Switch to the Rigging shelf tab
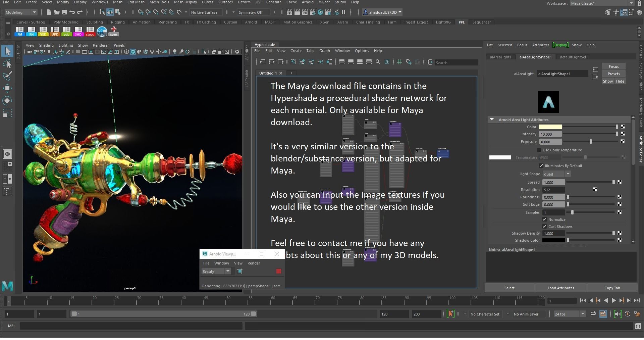This screenshot has height=340, width=644. 118,22
